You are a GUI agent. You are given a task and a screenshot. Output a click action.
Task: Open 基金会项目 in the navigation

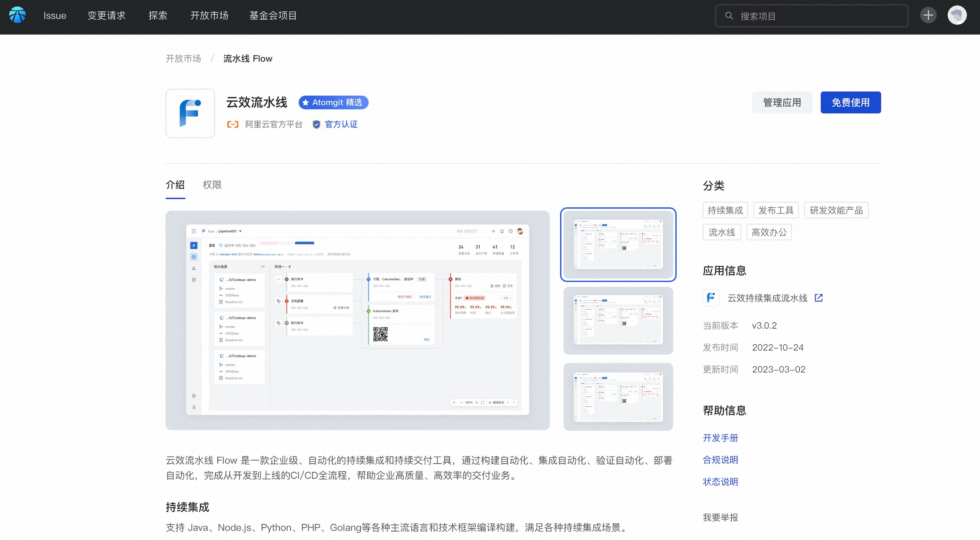coord(273,16)
